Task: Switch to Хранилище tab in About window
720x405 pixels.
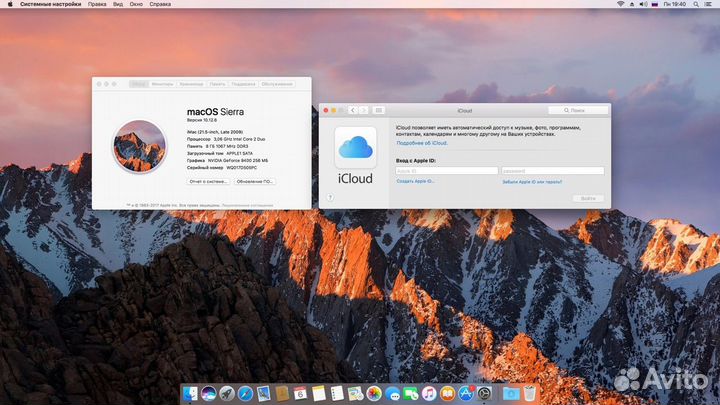Action: (191, 84)
